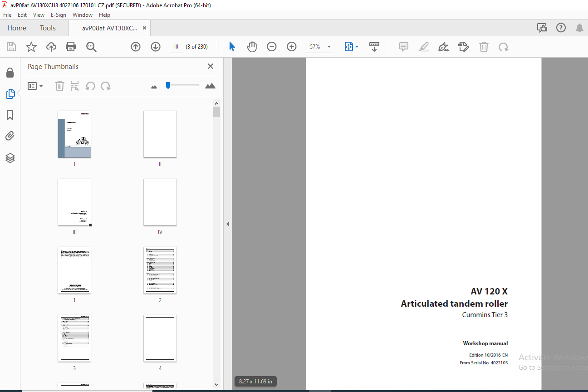Reduce thumbnail size with the small mountain icon
Image resolution: width=588 pixels, height=392 pixels.
tap(154, 87)
